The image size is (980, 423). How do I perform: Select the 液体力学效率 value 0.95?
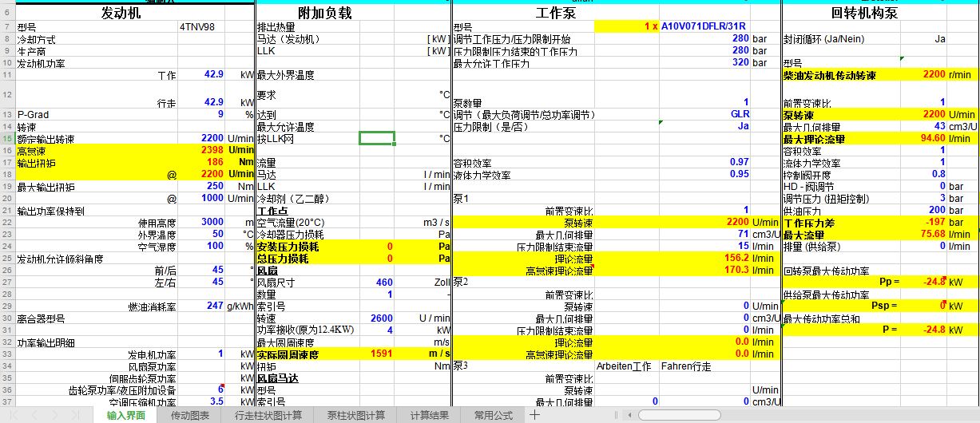[x=704, y=174]
